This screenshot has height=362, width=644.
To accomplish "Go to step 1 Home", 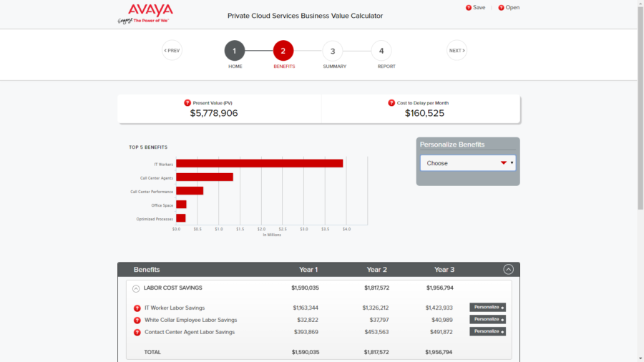I will (235, 51).
